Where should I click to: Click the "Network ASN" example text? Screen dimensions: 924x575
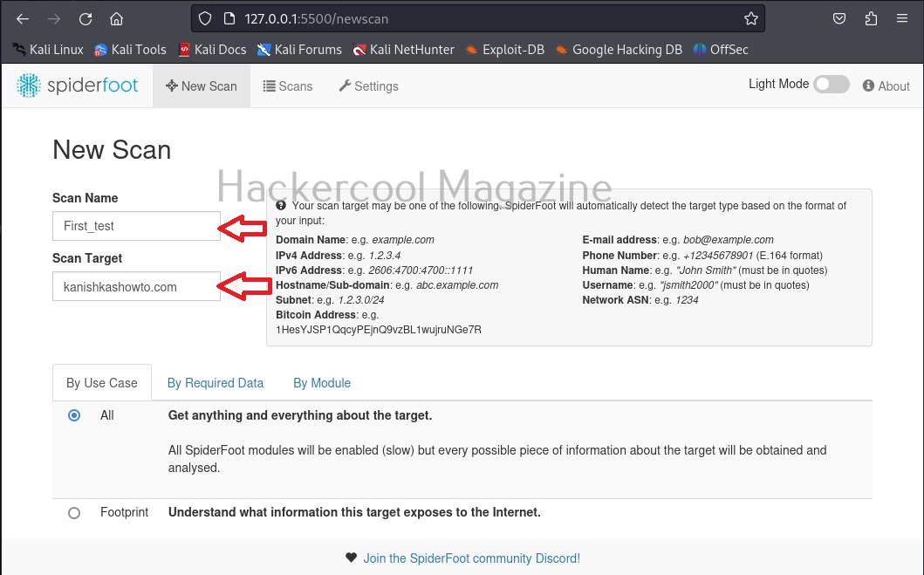[687, 300]
